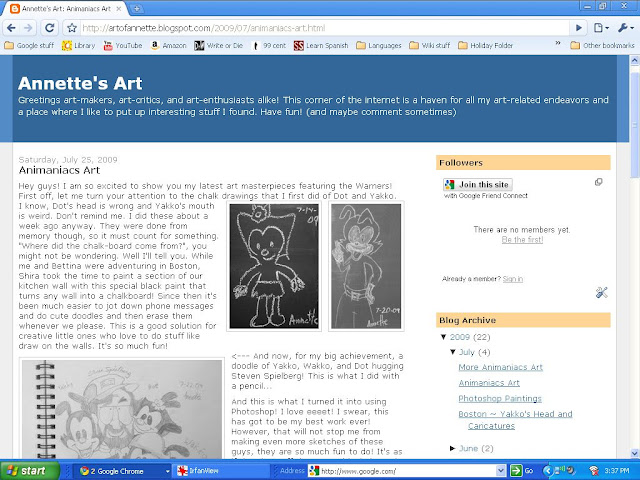640x480 pixels.
Task: Bookmark this page with the star icon
Action: point(72,28)
